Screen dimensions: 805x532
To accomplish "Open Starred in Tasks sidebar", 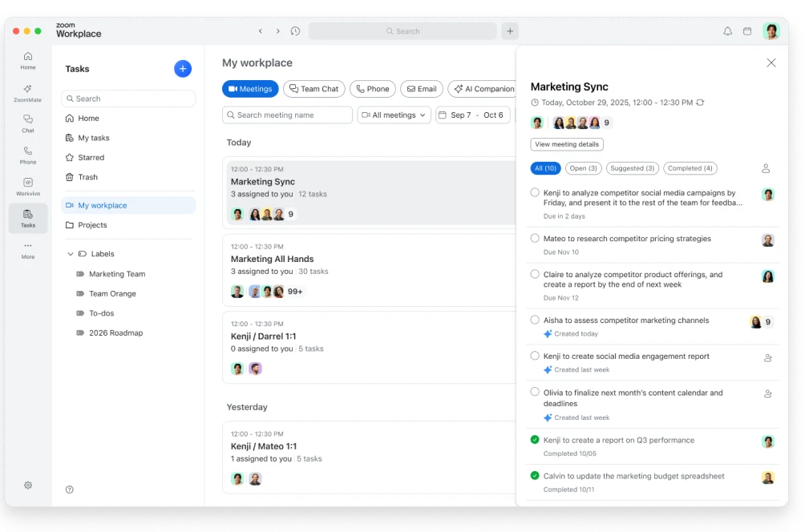I will (x=128, y=158).
